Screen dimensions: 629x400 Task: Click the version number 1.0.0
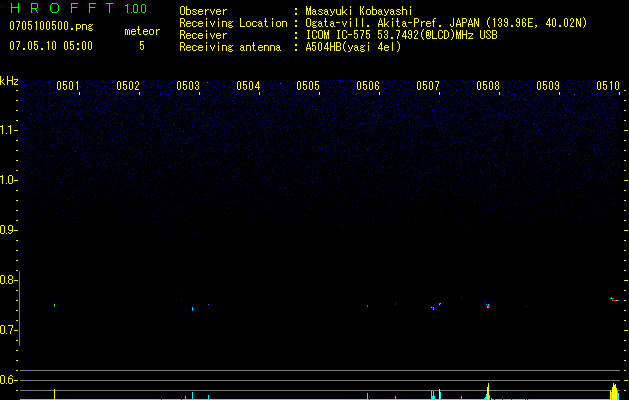pos(136,8)
